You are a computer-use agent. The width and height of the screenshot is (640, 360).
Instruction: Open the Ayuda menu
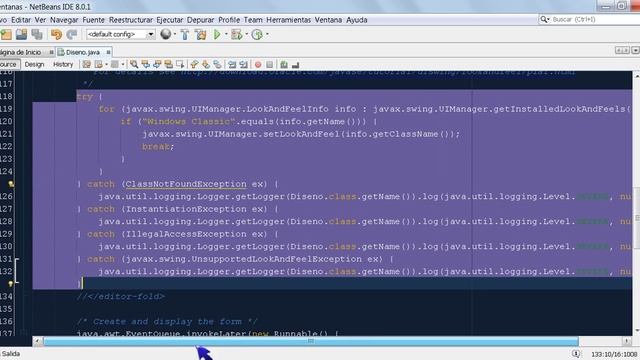click(x=356, y=20)
